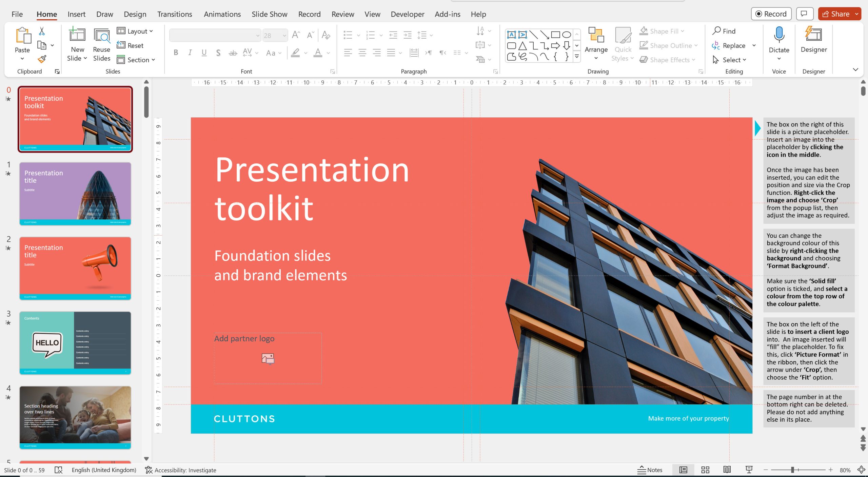
Task: Toggle Underline formatting
Action: click(x=204, y=53)
